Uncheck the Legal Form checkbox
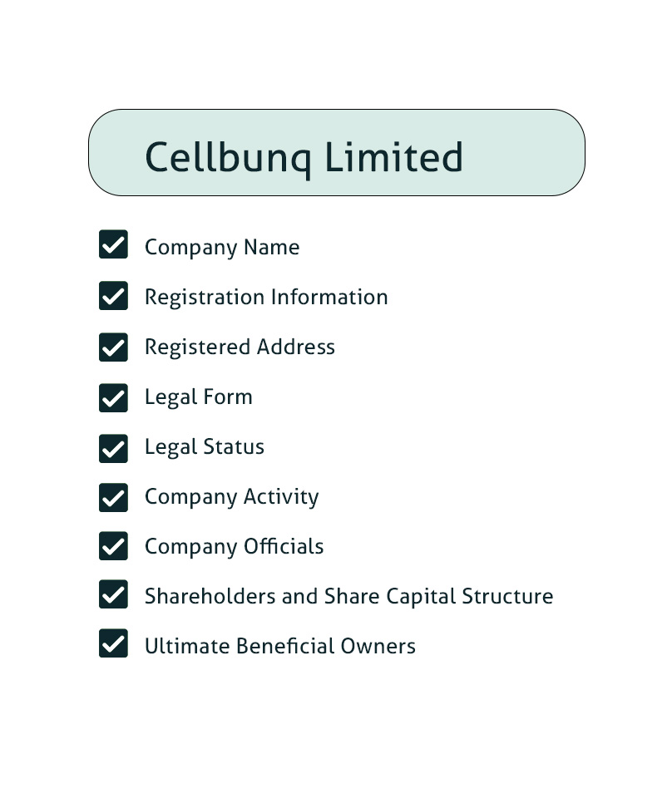Screen dimensions: 672x808 click(113, 398)
